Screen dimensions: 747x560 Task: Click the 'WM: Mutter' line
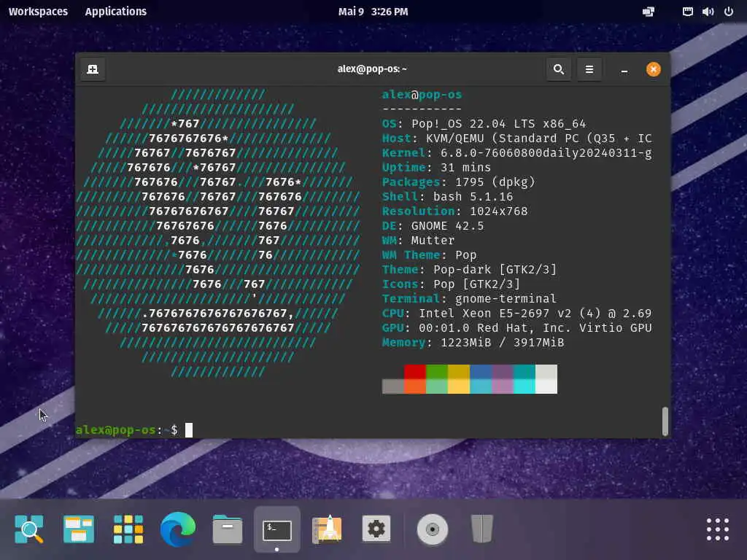tap(418, 241)
